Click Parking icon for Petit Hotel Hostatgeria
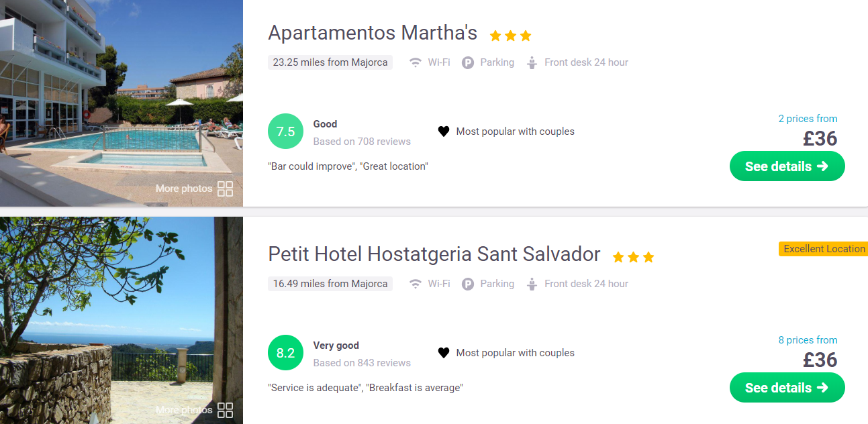This screenshot has height=424, width=868. point(468,284)
